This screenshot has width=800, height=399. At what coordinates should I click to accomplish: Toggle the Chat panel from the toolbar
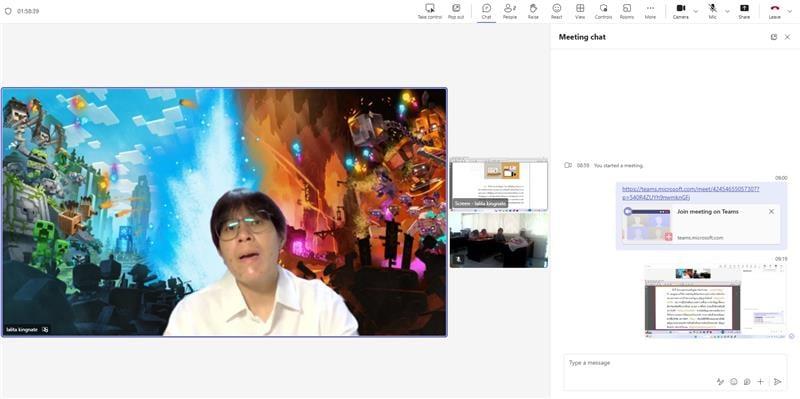(x=486, y=11)
